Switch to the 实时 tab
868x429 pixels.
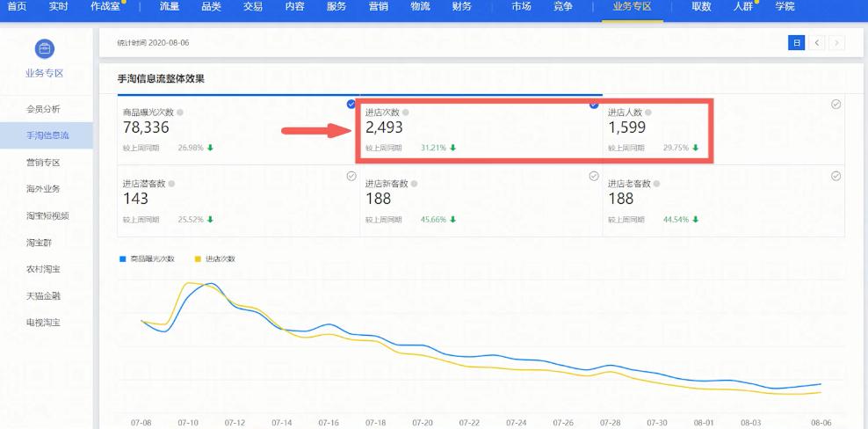58,7
